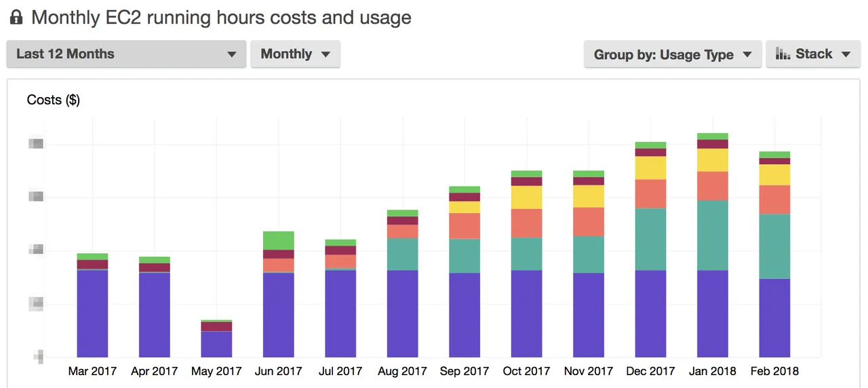Click the Aug 2017 axis label
868x388 pixels.
click(x=403, y=371)
